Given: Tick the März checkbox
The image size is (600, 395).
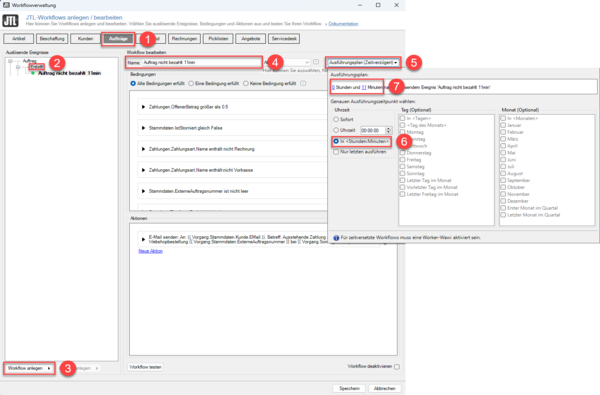Looking at the screenshot, I should pos(503,139).
